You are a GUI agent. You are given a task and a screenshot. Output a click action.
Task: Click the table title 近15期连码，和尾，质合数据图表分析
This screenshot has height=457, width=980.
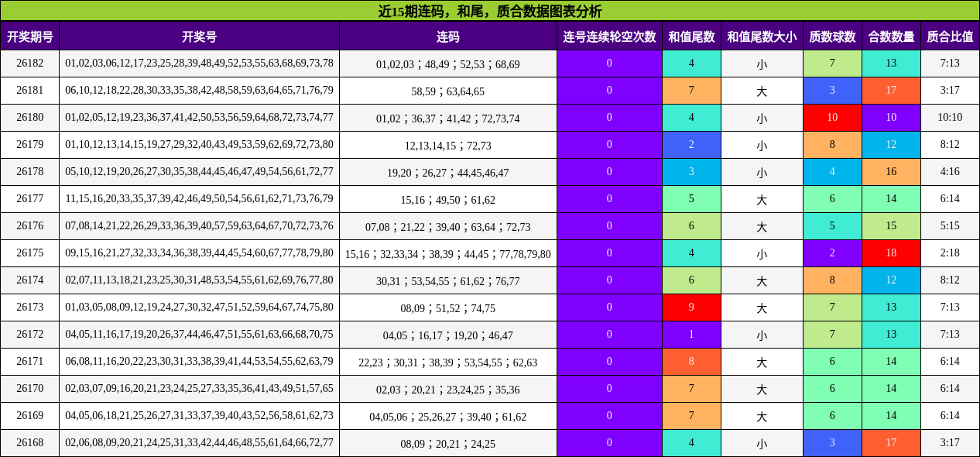click(x=490, y=11)
